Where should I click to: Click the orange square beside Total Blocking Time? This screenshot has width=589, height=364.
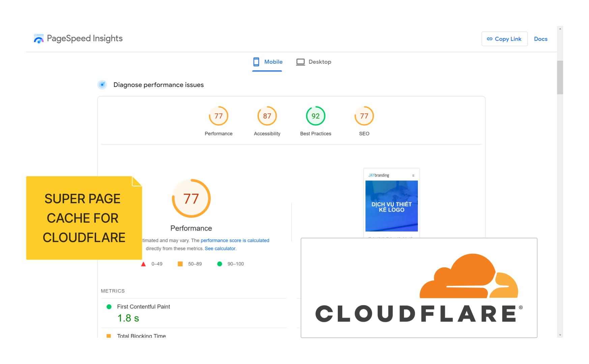109,336
